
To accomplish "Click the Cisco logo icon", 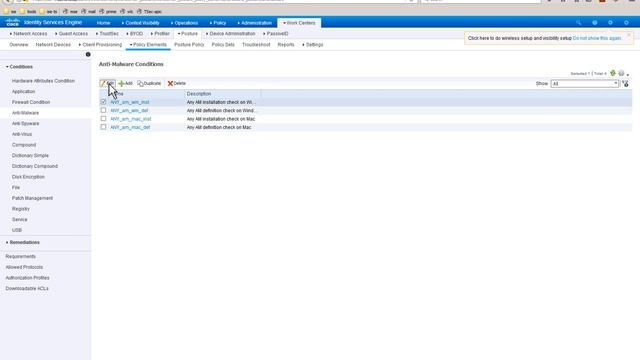I will [13, 22].
